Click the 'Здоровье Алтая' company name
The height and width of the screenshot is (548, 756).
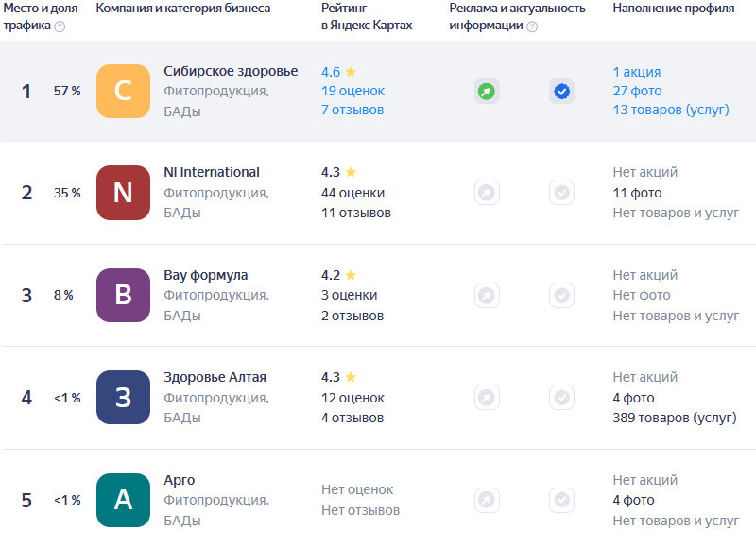tap(215, 377)
